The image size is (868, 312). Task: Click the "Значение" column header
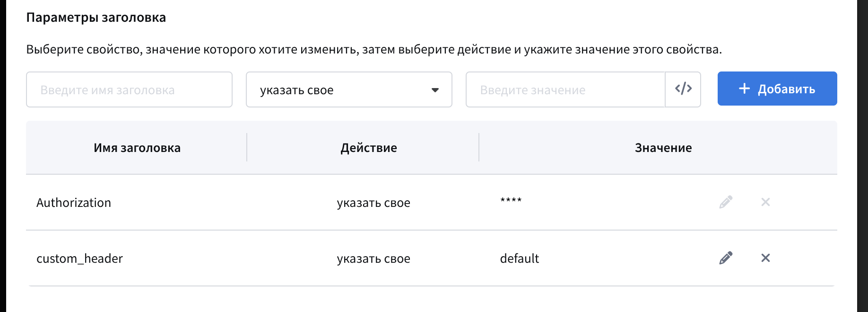coord(663,148)
